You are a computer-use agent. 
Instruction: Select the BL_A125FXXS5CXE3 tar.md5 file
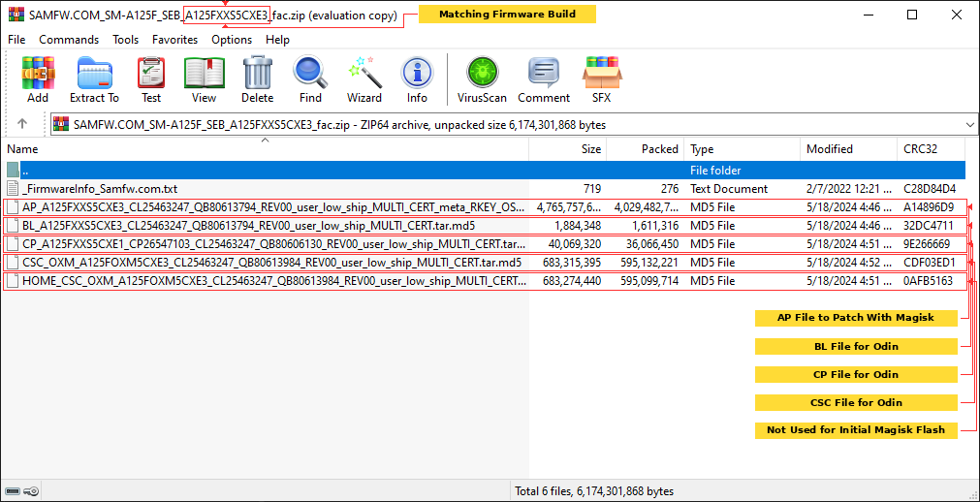251,225
